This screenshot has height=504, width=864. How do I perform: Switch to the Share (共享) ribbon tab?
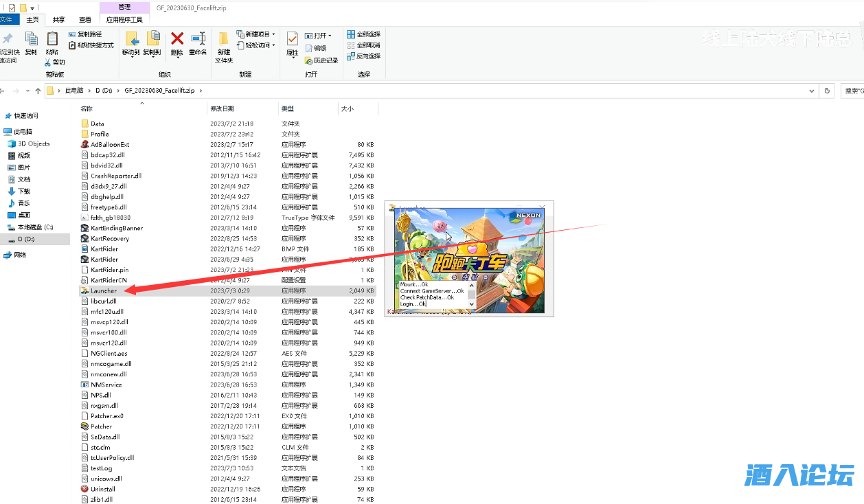59,20
